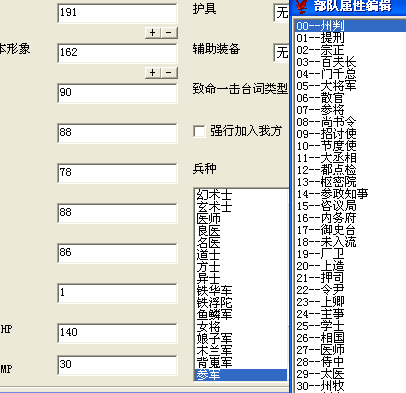
Task: Select 00--州判 in the rank list
Action: click(x=350, y=26)
